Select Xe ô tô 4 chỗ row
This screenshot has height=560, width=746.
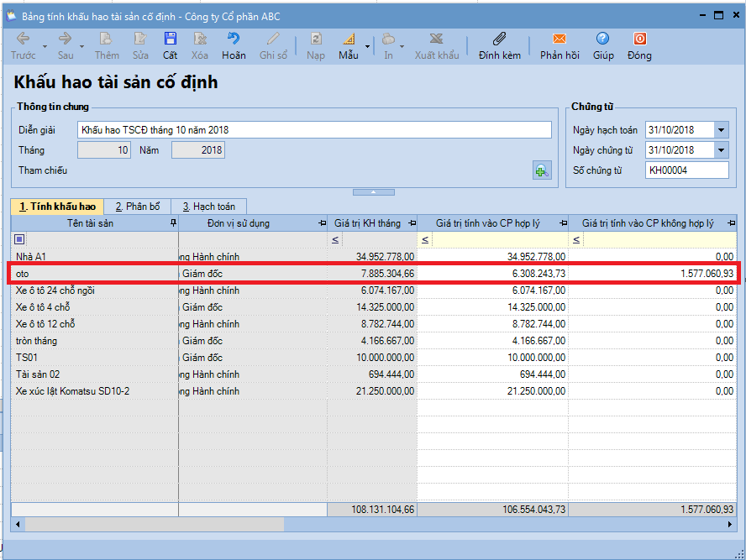374,307
